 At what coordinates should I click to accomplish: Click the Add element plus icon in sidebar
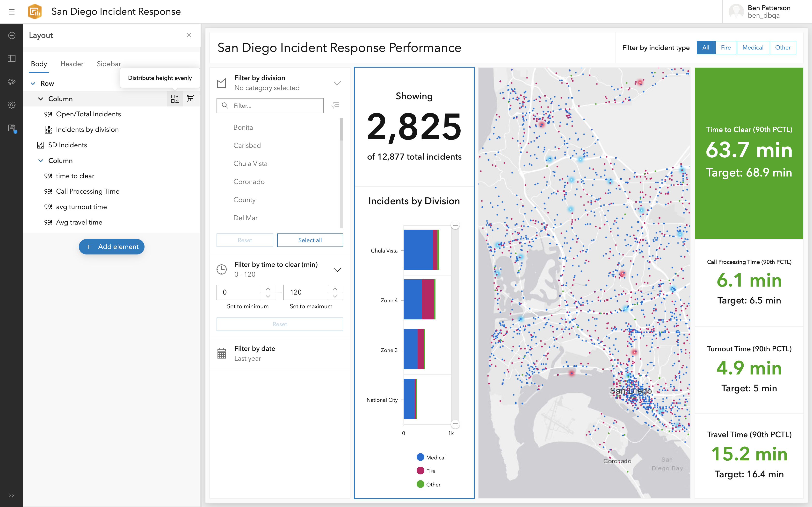click(12, 35)
